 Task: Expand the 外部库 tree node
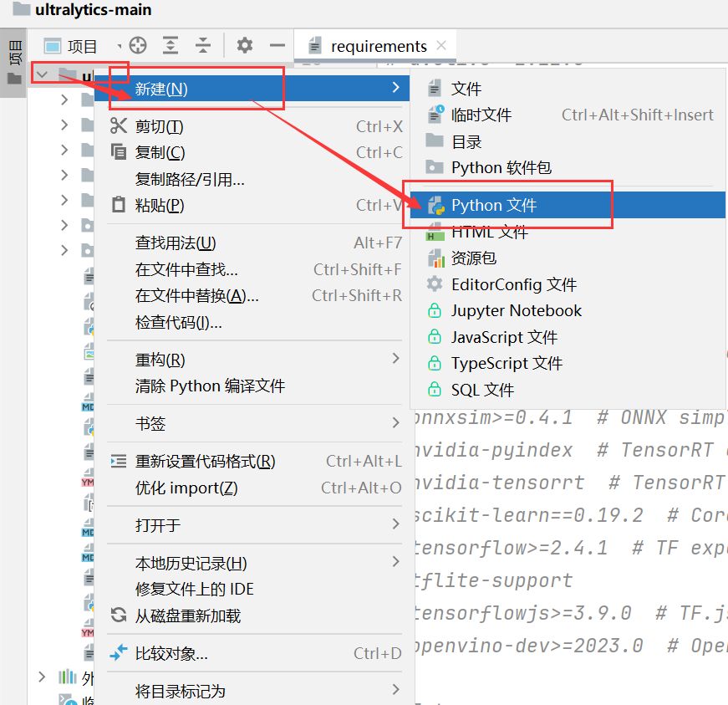click(42, 677)
